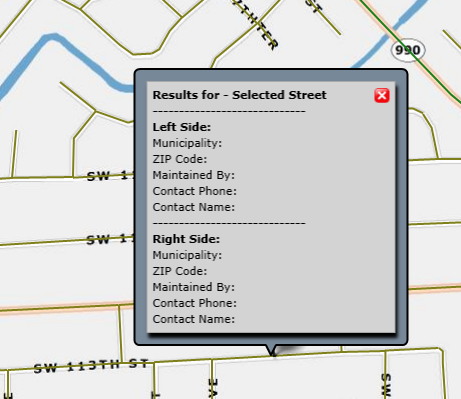Click Right Side 'Contact Phone:' label

(x=195, y=303)
